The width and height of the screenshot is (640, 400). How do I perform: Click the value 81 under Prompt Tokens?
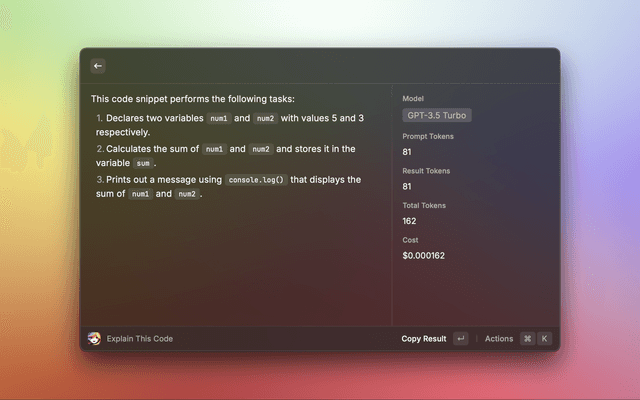[x=408, y=151]
